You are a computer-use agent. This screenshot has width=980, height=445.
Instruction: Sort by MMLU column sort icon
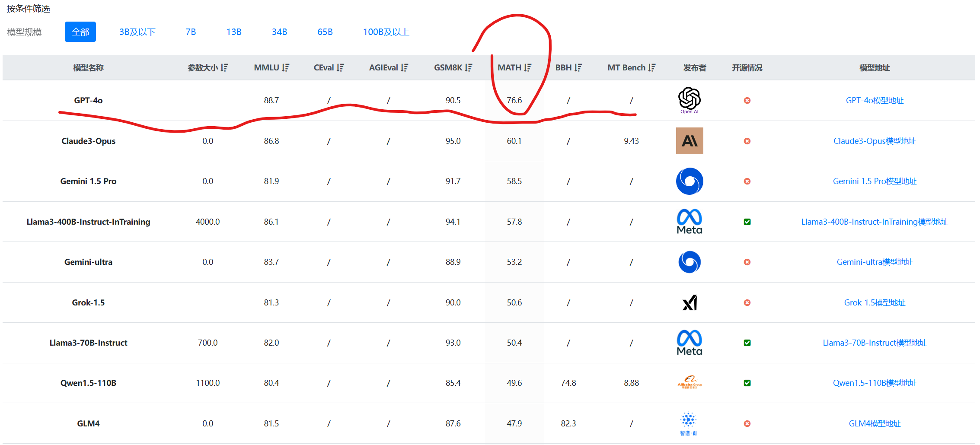pos(285,68)
